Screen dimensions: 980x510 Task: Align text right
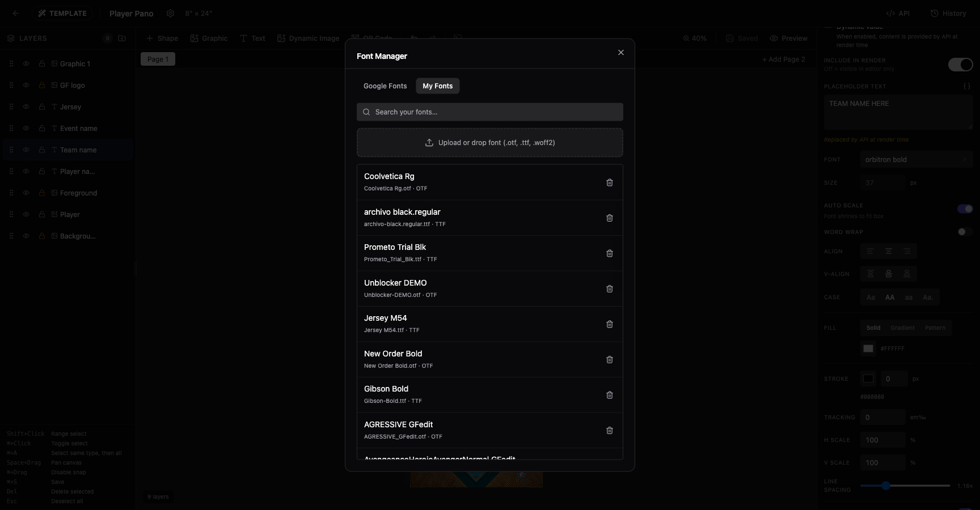point(907,251)
